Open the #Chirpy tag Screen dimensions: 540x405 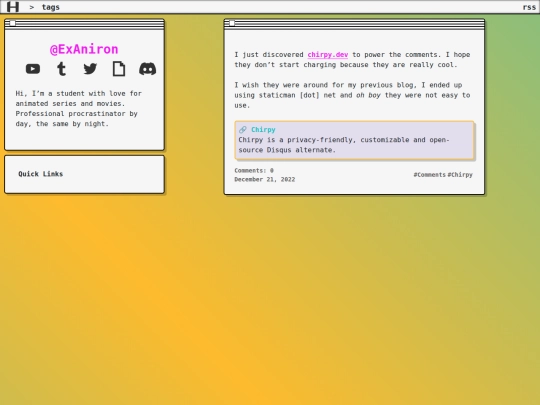[x=460, y=175]
